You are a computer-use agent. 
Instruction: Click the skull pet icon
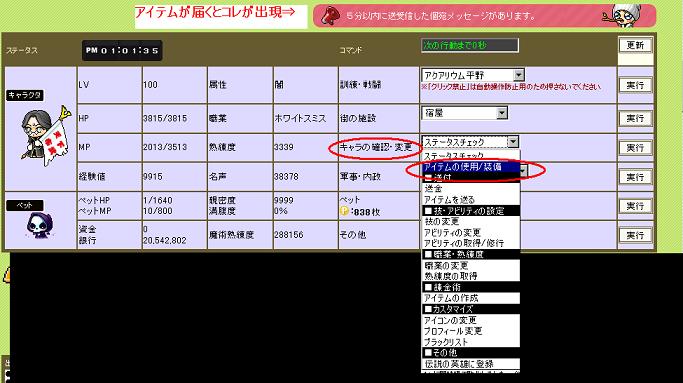point(40,225)
